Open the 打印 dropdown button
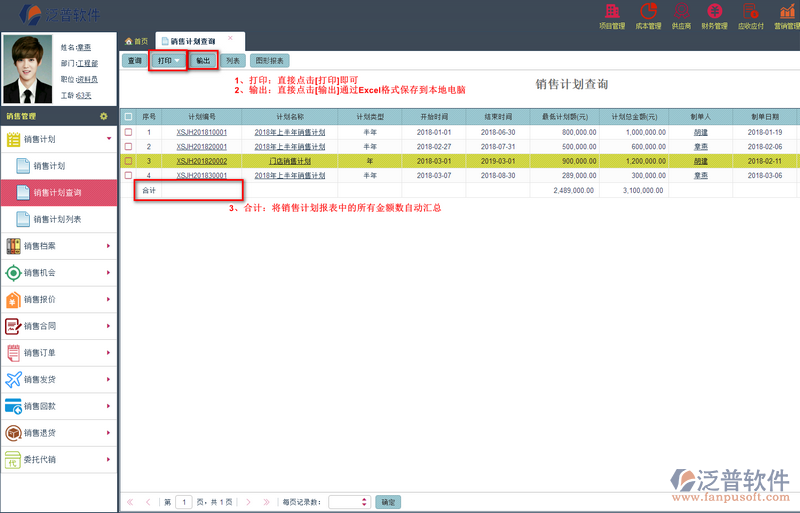The image size is (800, 513). [169, 61]
